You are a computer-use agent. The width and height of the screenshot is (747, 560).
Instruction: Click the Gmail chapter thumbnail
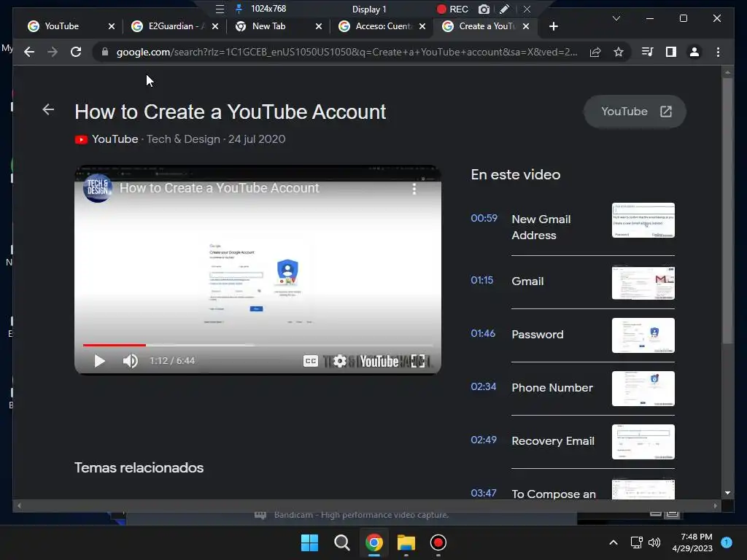(x=643, y=282)
